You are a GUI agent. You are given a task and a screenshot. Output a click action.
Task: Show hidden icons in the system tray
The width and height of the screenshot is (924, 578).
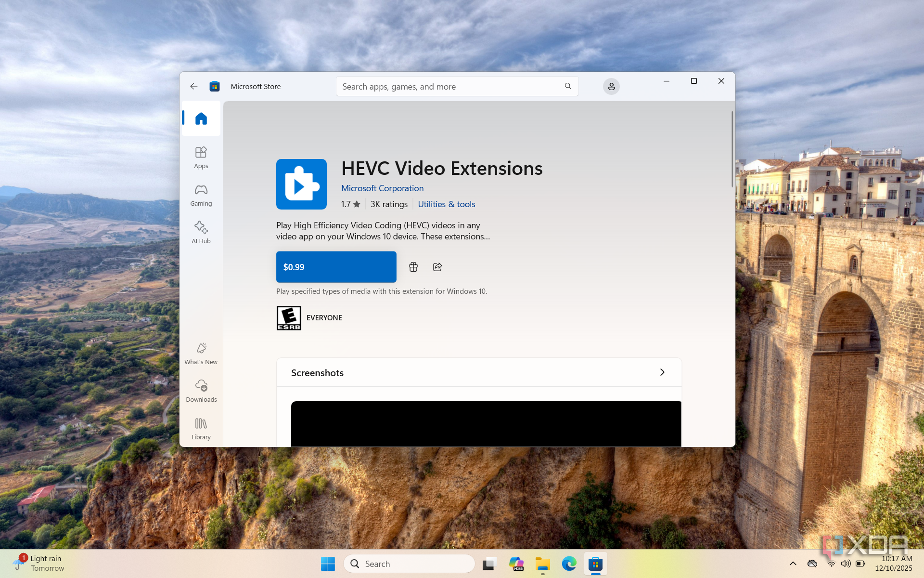tap(793, 564)
